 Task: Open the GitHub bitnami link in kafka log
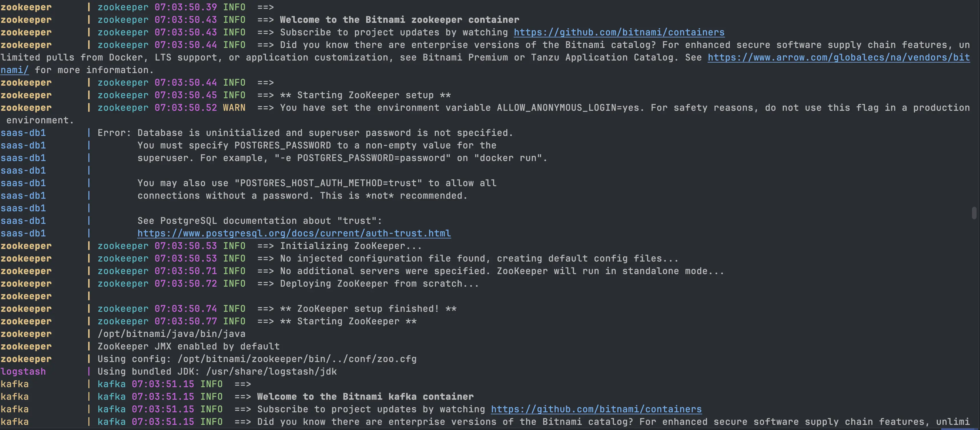coord(596,409)
